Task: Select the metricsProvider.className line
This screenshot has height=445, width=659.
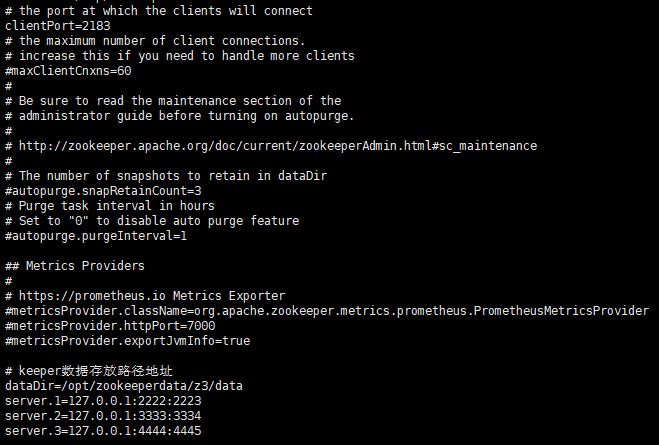Action: tap(327, 311)
